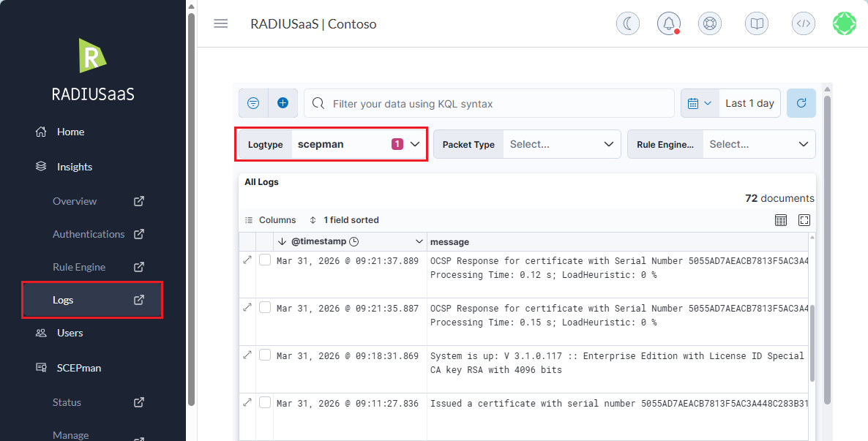Go to Authentications in sidebar

[89, 234]
